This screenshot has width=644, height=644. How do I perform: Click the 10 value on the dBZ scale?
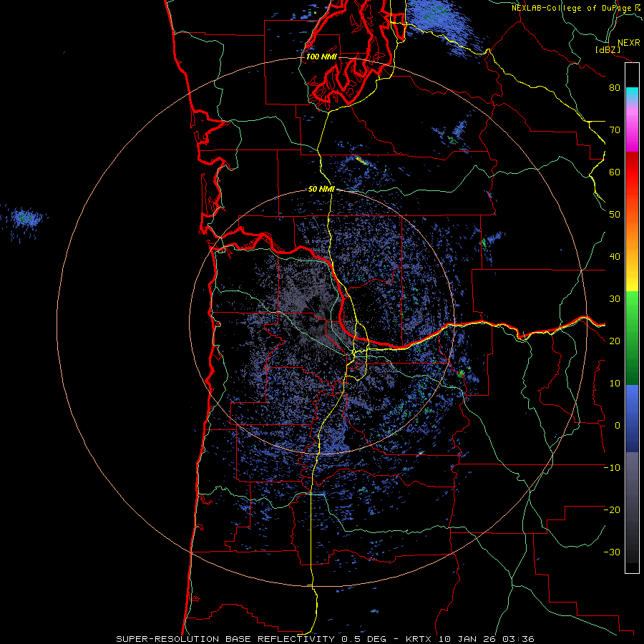pyautogui.click(x=615, y=384)
